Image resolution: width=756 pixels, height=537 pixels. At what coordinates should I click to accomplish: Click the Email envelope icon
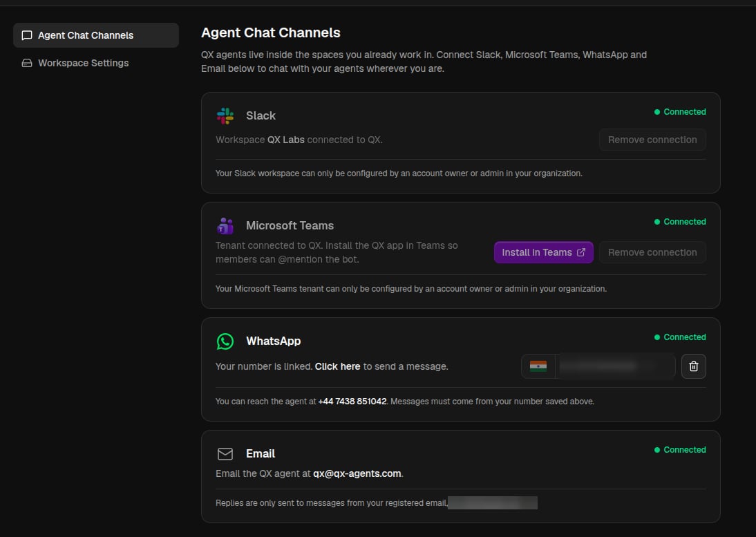pos(225,453)
